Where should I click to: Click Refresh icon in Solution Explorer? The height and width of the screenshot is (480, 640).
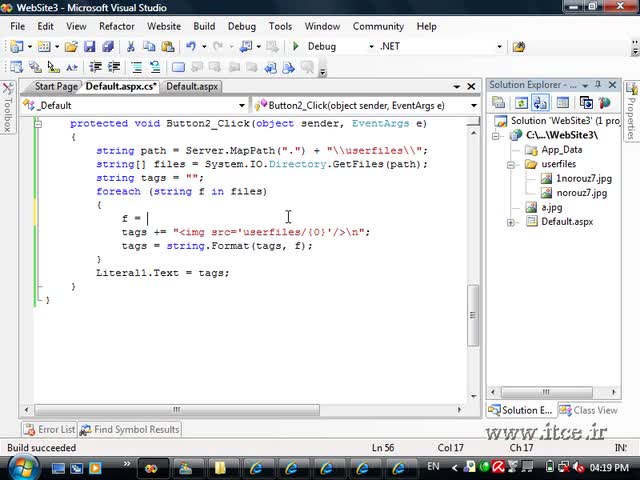pos(521,103)
